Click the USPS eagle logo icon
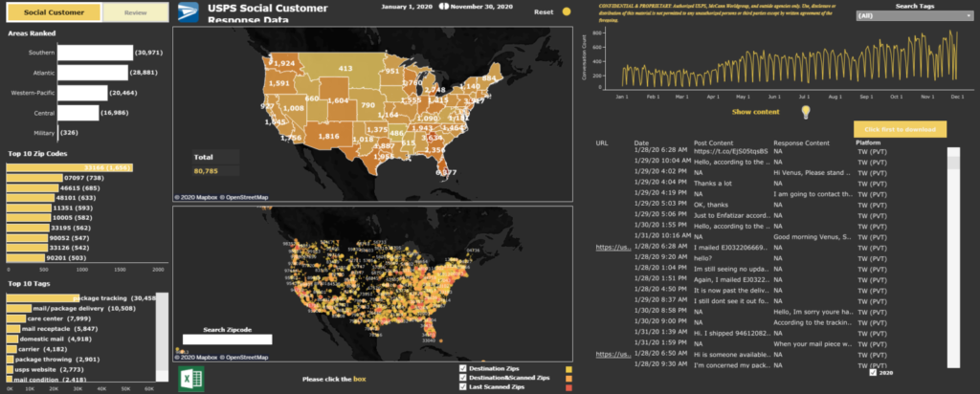980x394 pixels. pos(189,11)
